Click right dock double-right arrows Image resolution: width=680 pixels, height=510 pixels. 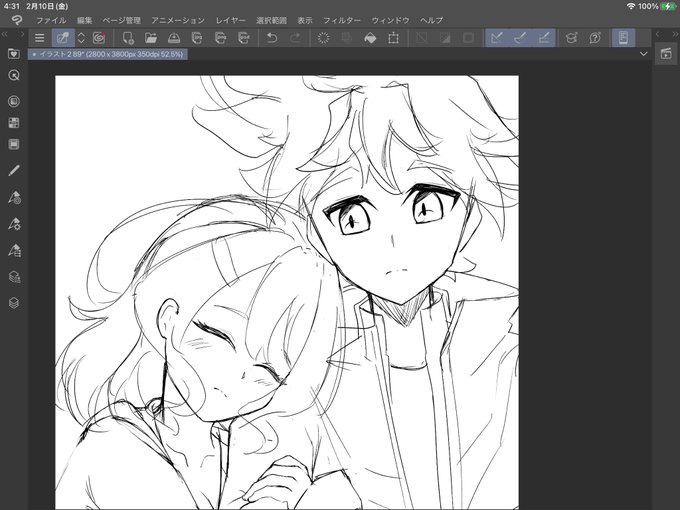coord(675,34)
